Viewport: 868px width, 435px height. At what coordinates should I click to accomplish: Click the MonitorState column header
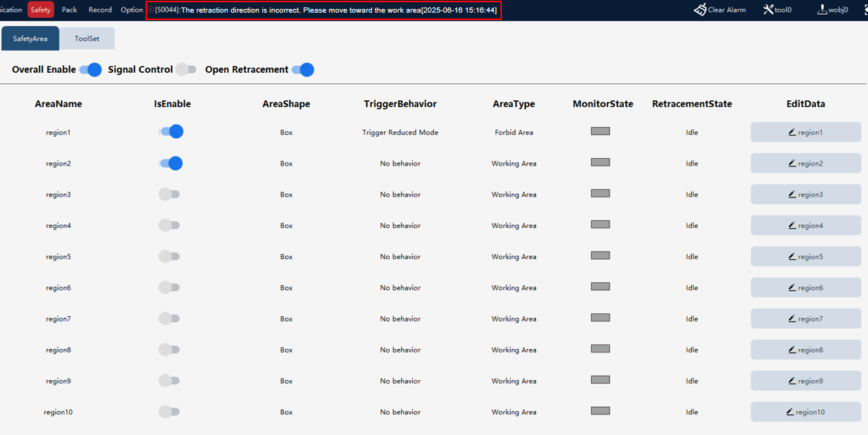pyautogui.click(x=603, y=103)
